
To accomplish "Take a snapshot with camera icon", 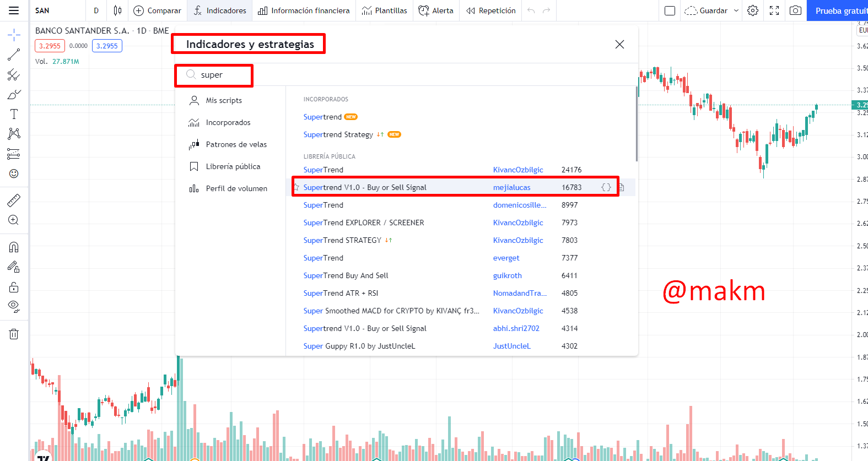I will pyautogui.click(x=795, y=10).
